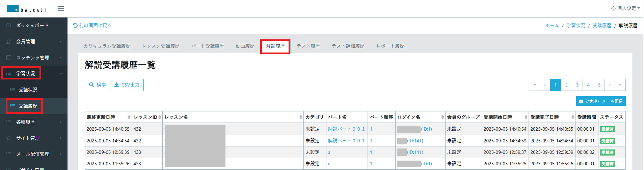Open 解説パート００１ link in first row
644x170 pixels.
pos(346,129)
